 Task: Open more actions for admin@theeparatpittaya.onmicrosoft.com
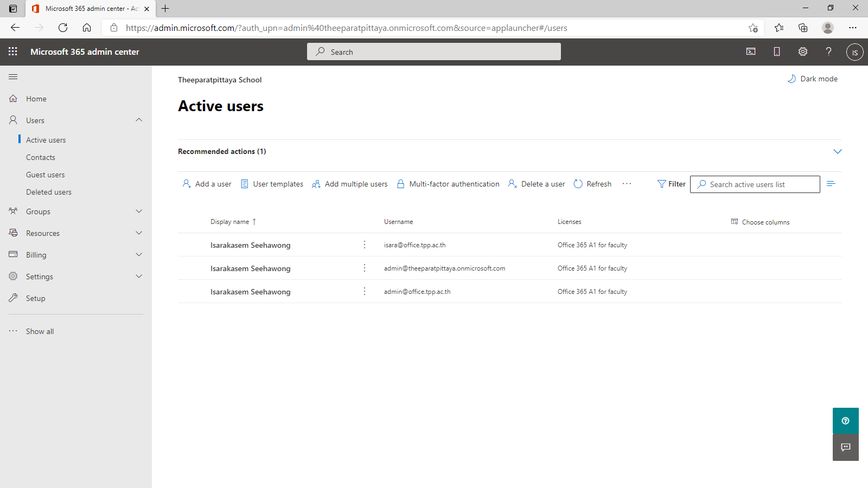[365, 268]
